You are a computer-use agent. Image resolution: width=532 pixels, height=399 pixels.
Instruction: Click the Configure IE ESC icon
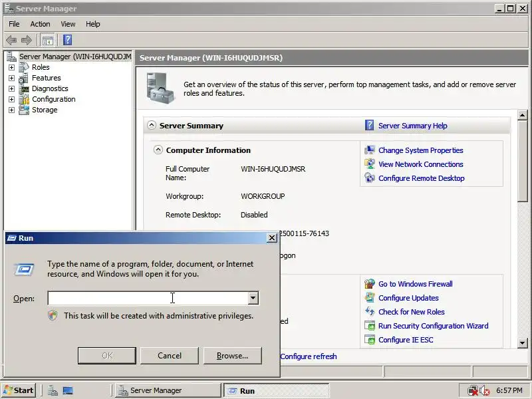(x=370, y=340)
